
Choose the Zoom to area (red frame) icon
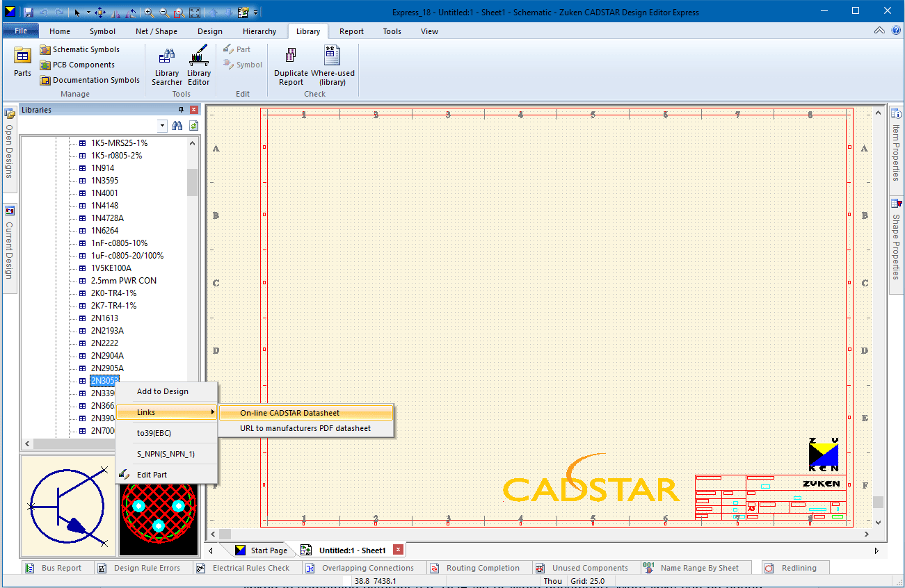tap(179, 13)
